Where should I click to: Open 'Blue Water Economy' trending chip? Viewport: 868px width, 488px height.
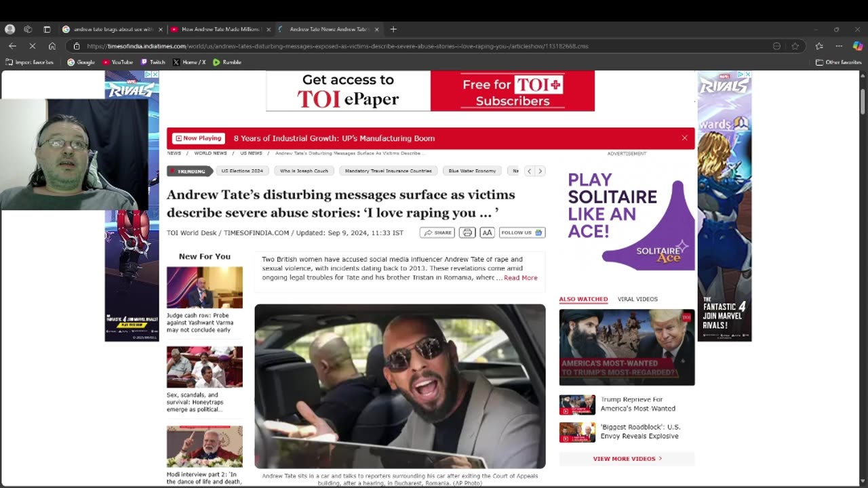472,171
